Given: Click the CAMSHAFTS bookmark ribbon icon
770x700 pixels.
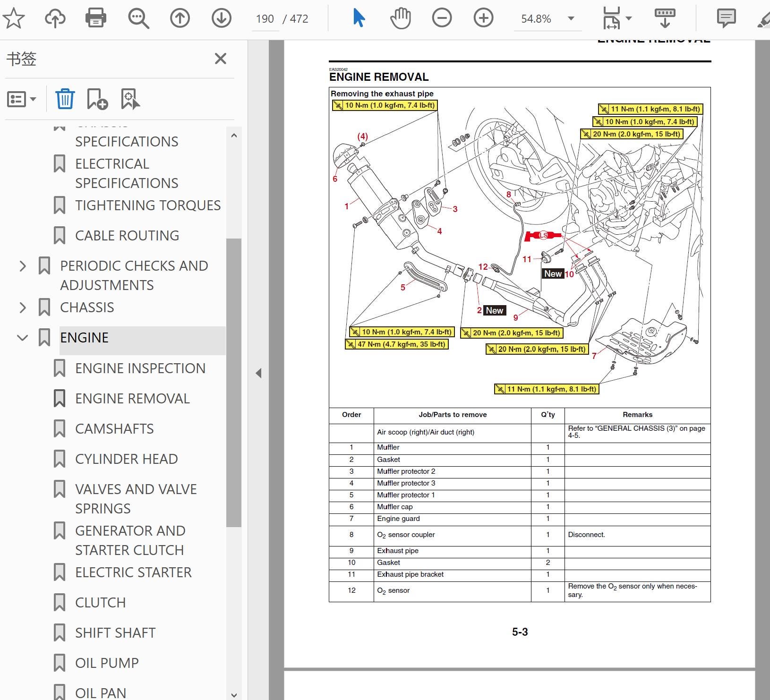Looking at the screenshot, I should click(60, 428).
